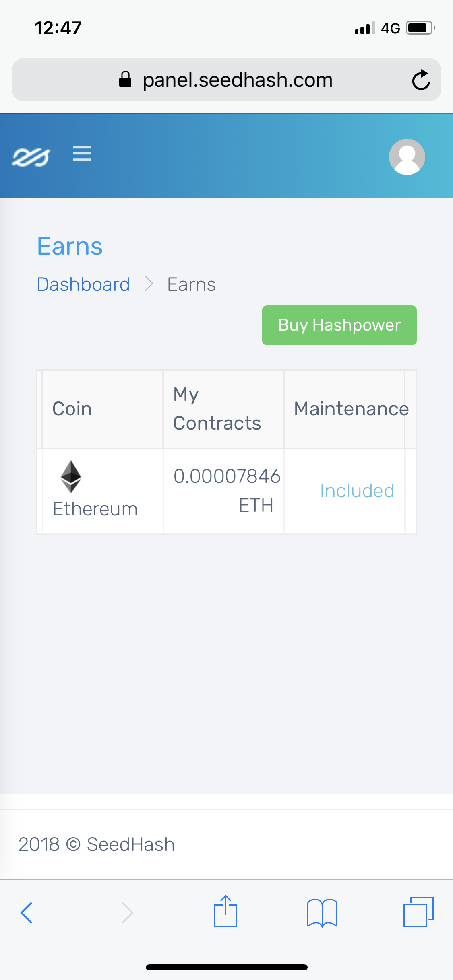Tap the Safari forward arrow
Image resolution: width=453 pixels, height=980 pixels.
click(x=127, y=912)
